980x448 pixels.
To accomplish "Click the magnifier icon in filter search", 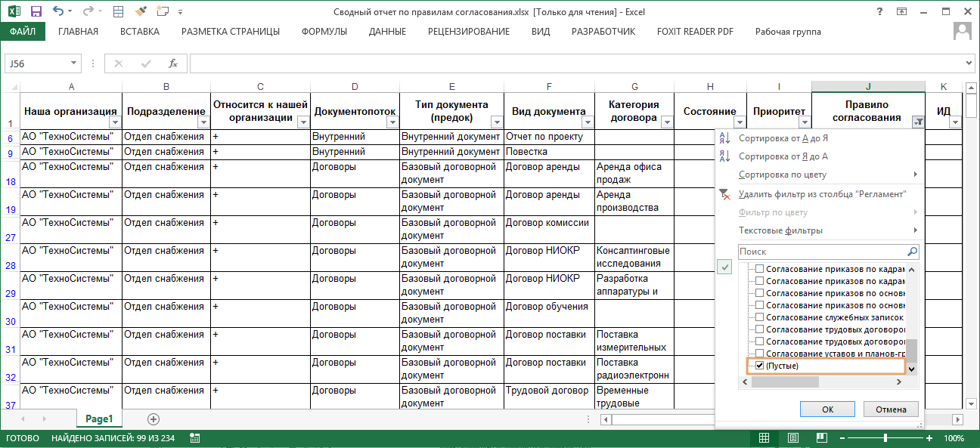I will (x=912, y=252).
